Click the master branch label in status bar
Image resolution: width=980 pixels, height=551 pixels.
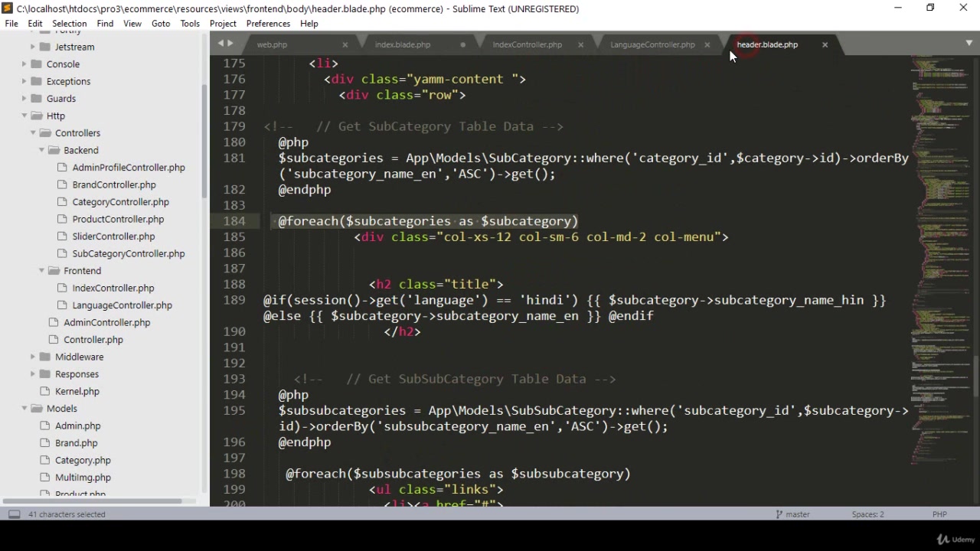pos(797,514)
